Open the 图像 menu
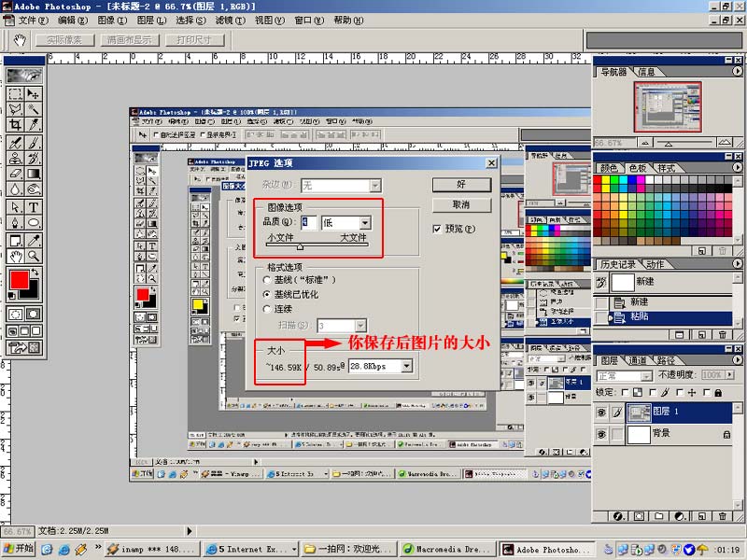Screen dimensions: 747x560 tap(112, 21)
